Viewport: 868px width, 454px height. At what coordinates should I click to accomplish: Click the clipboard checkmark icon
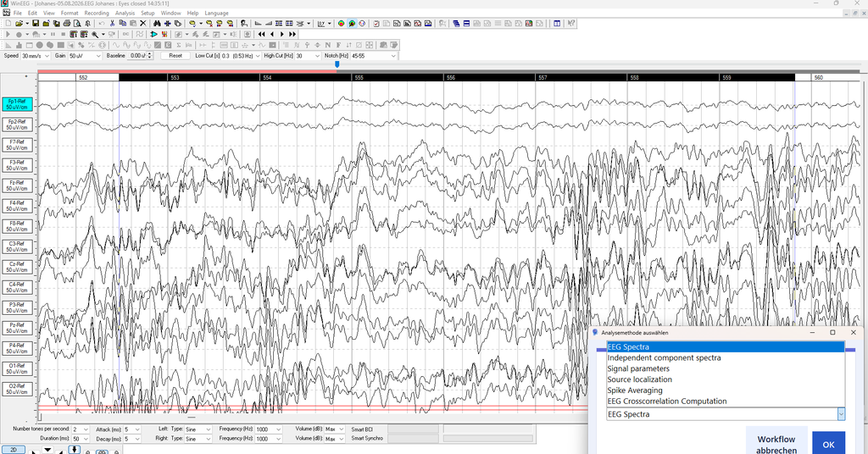tap(376, 23)
